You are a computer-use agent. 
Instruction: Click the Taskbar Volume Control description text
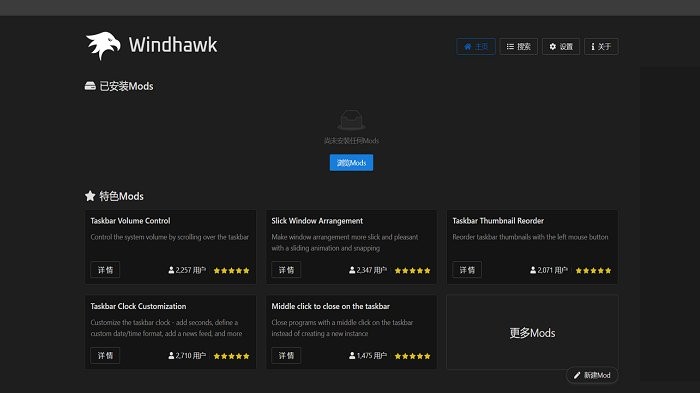(170, 237)
